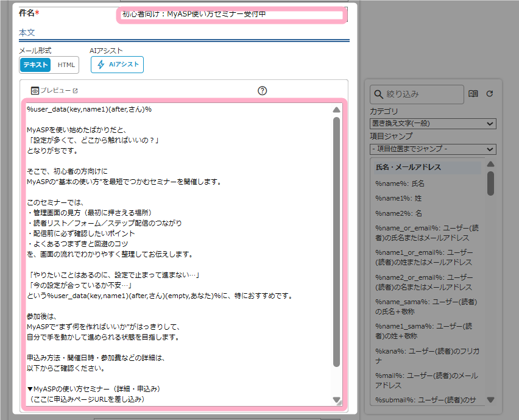519x420 pixels.
Task: Click the body textarea scroll-up arrow
Action: [336, 110]
